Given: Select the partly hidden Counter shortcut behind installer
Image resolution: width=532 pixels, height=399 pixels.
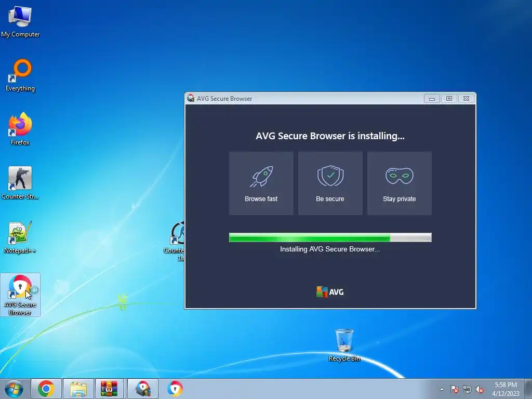Looking at the screenshot, I should [x=175, y=241].
